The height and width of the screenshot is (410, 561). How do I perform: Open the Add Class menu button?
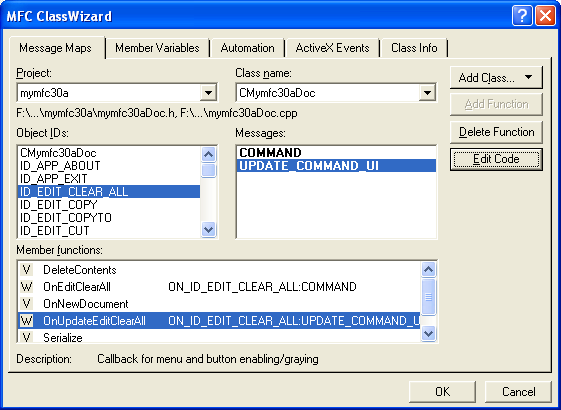click(x=496, y=77)
